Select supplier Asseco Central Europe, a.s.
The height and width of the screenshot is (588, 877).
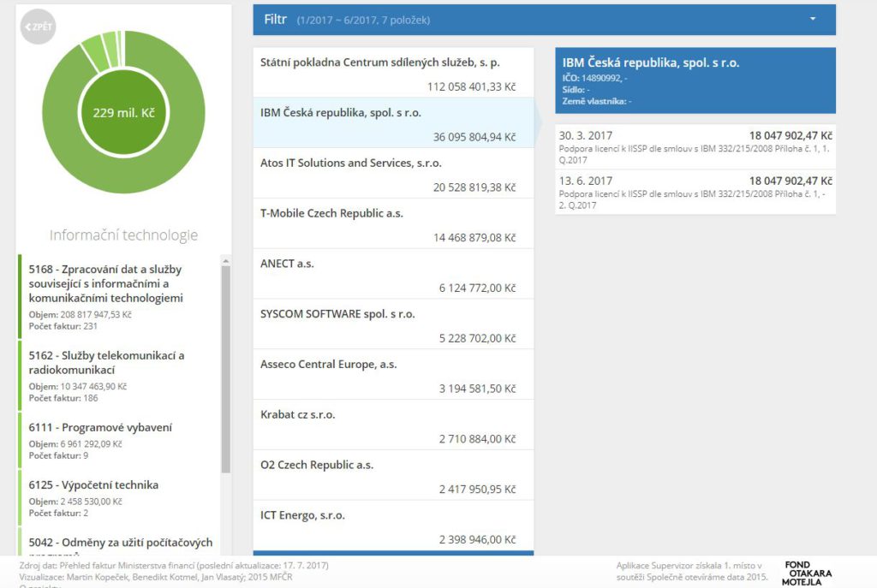tap(393, 375)
